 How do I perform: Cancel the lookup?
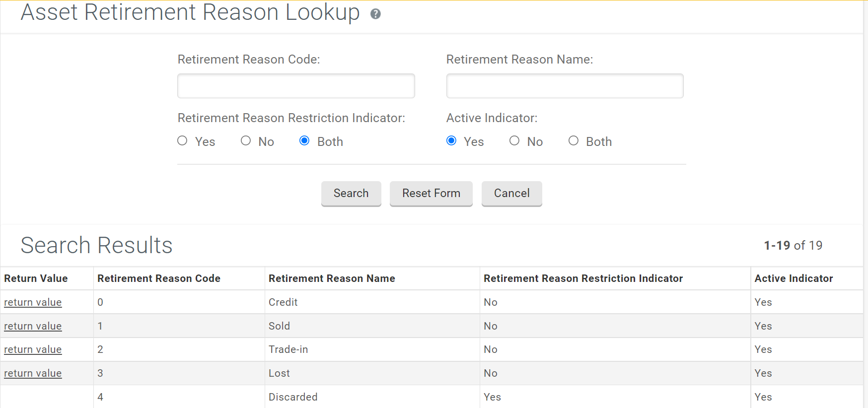point(511,194)
